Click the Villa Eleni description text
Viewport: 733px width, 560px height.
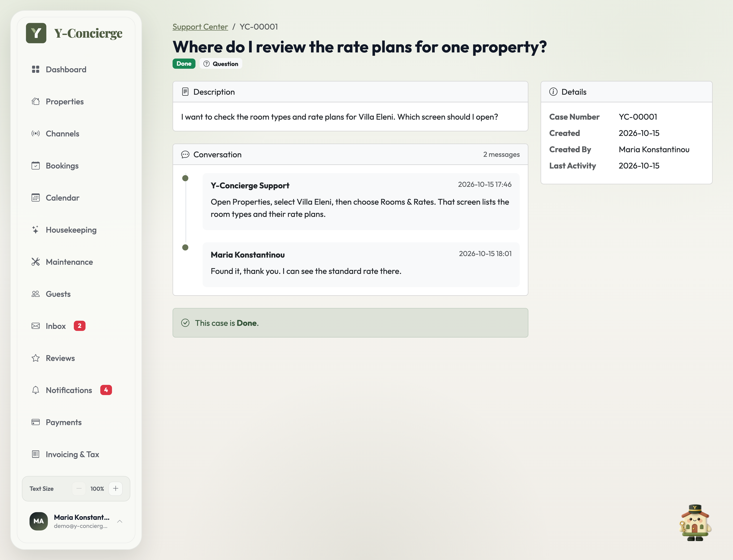tap(339, 117)
